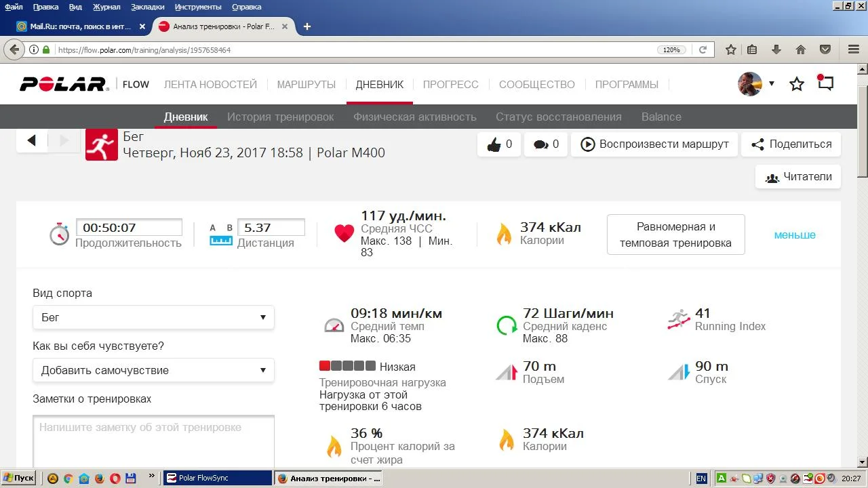
Task: Go to ЛЕНТА НОВОСТЕЙ section
Action: click(210, 85)
